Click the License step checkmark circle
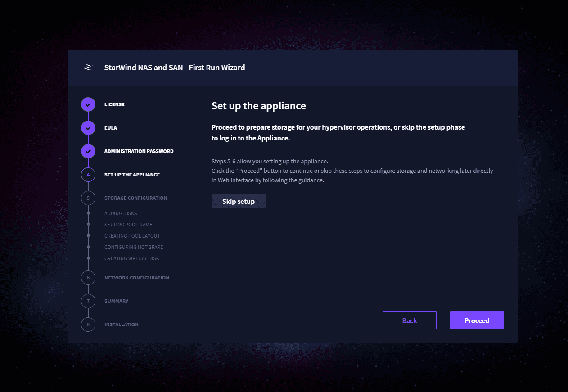Screen dimensions: 568x392 (88, 104)
